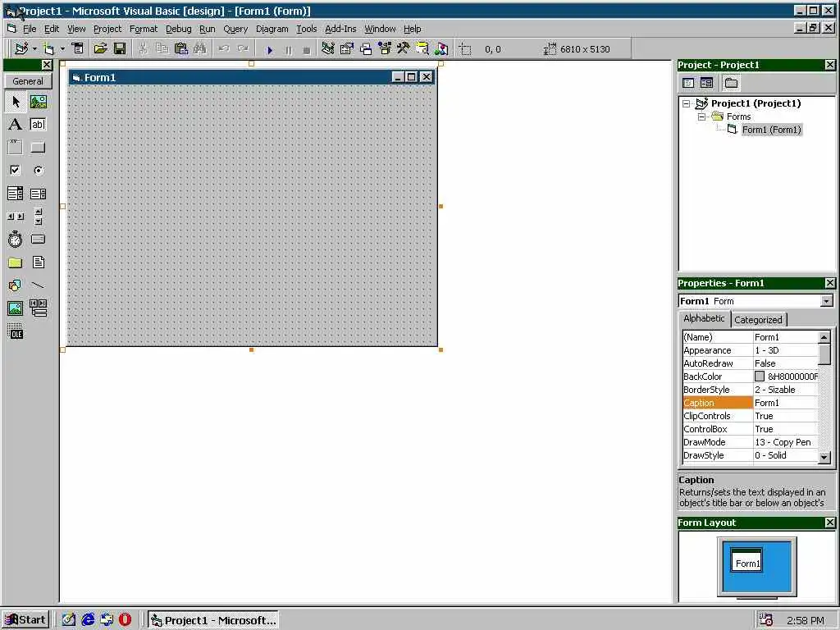Open the Project menu
The height and width of the screenshot is (630, 840).
tap(107, 29)
